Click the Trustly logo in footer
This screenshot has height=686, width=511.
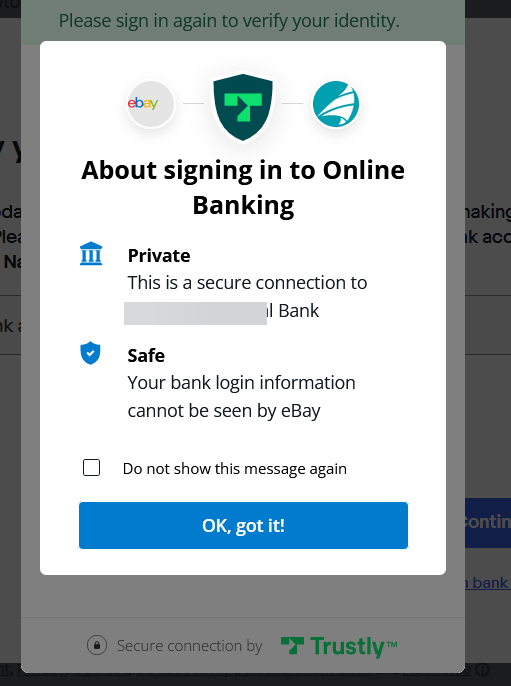(339, 646)
